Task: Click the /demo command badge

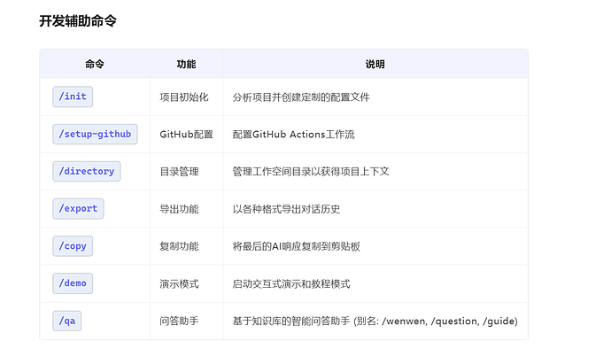Action: (x=73, y=283)
